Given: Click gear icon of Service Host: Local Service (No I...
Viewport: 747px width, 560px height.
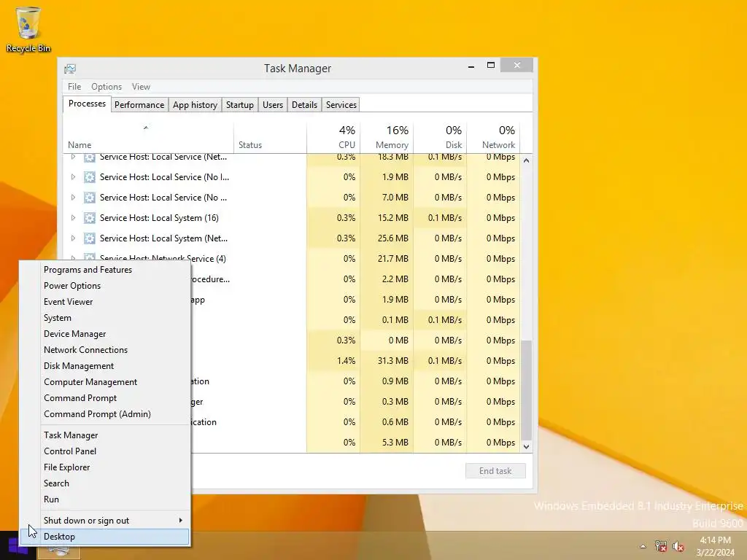Looking at the screenshot, I should pos(90,177).
